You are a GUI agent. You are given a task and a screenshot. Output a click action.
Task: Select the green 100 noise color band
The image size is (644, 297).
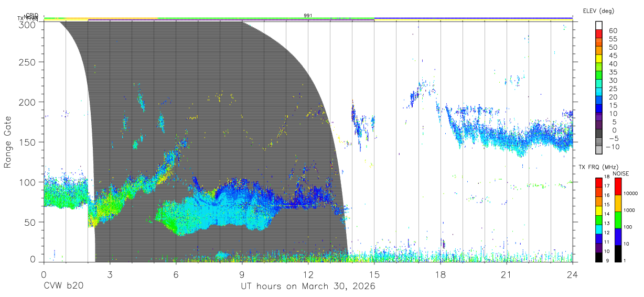click(x=617, y=220)
